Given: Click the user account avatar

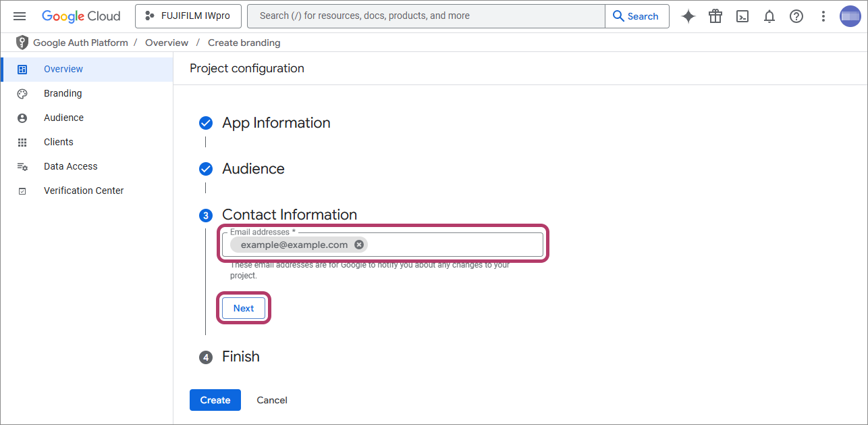Looking at the screenshot, I should [850, 16].
